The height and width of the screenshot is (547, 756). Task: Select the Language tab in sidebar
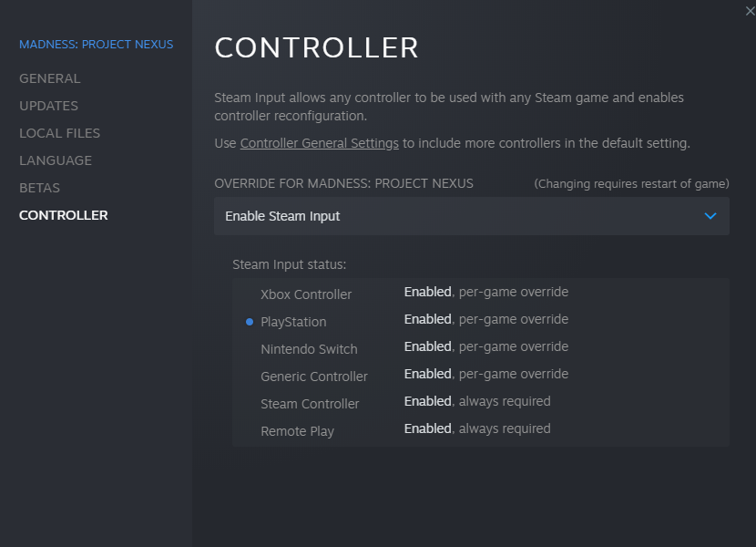click(56, 160)
